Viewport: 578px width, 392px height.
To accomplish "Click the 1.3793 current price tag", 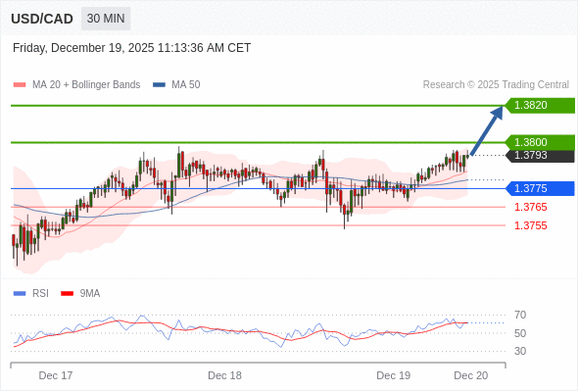I will coord(540,156).
